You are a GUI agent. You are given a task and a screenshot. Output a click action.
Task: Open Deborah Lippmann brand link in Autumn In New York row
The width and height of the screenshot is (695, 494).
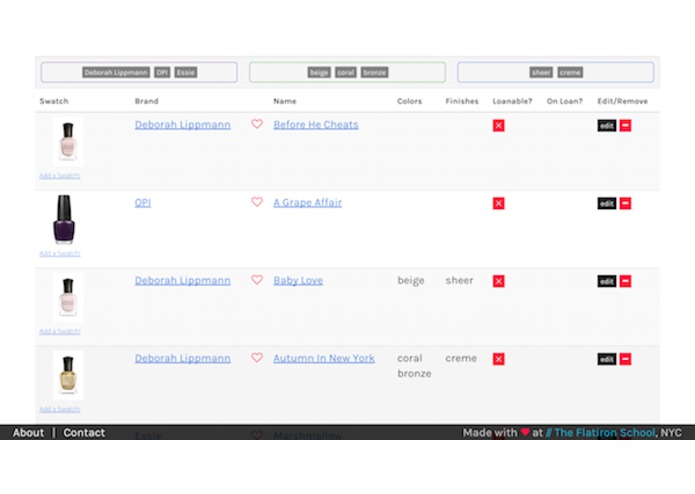[183, 358]
